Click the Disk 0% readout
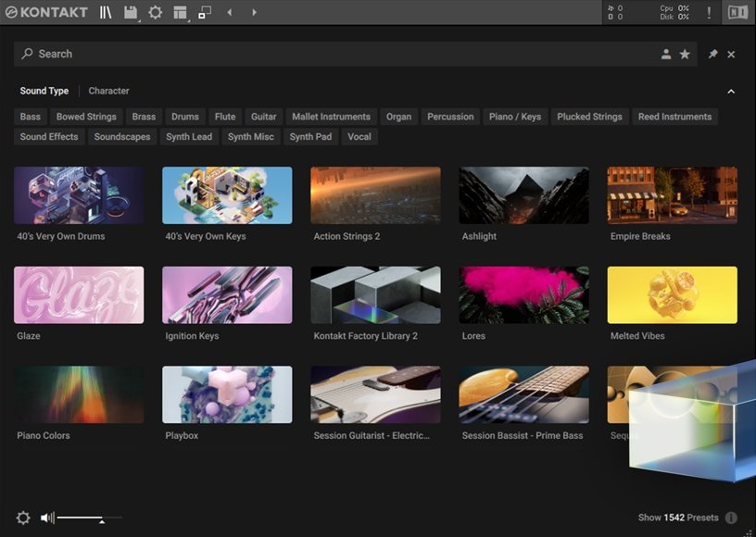The image size is (756, 537). pyautogui.click(x=674, y=17)
